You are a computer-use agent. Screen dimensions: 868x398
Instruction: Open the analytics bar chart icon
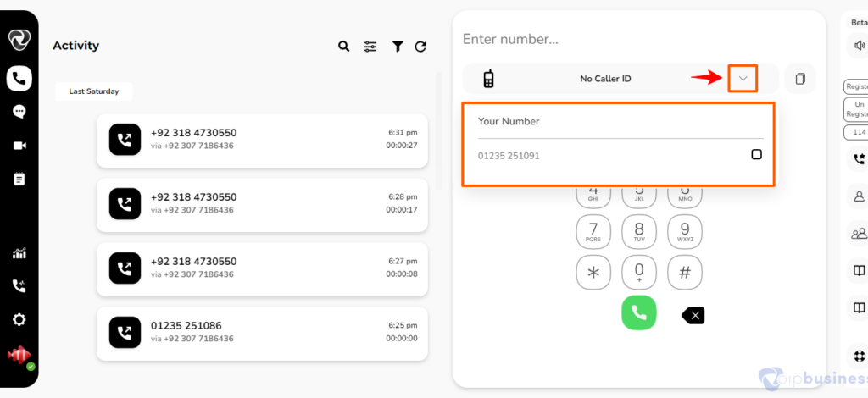pyautogui.click(x=19, y=254)
